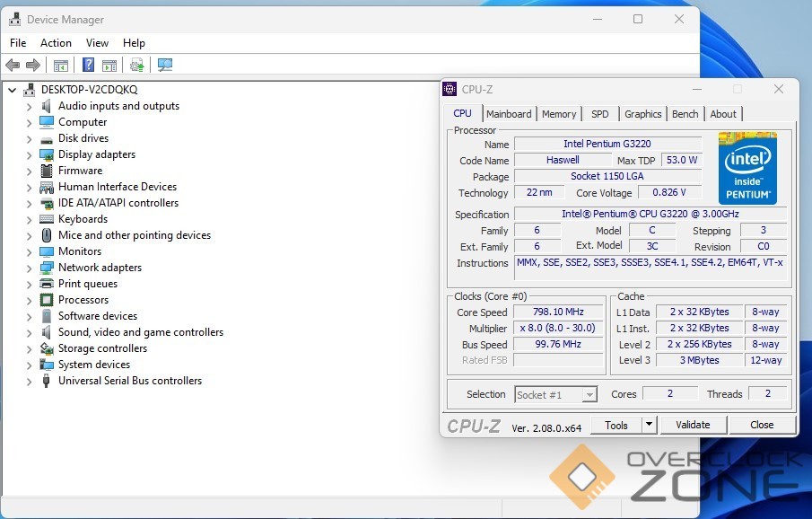
Task: Click the Intel Pentium logo badge
Action: (x=747, y=168)
